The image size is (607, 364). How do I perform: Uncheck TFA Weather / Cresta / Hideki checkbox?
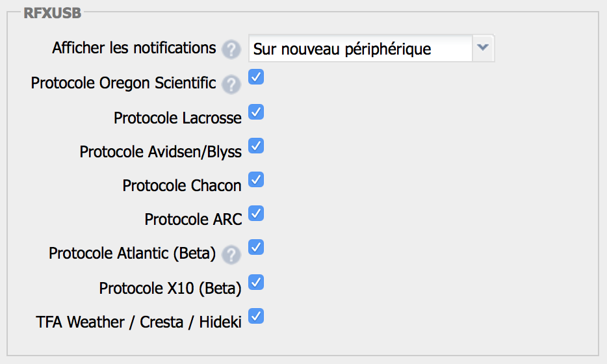[256, 316]
